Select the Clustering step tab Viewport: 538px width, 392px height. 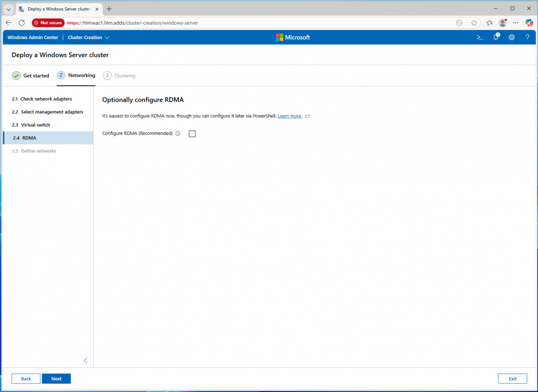pyautogui.click(x=119, y=76)
